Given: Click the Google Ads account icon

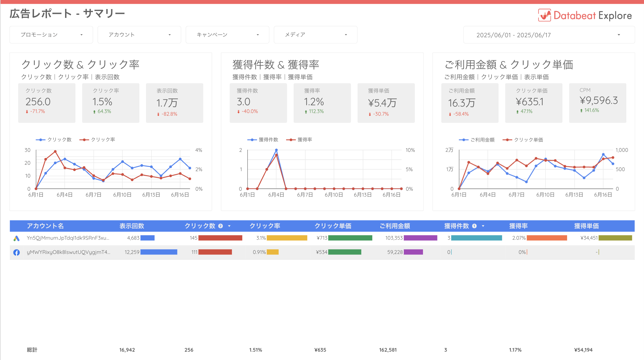Looking at the screenshot, I should pos(17,238).
